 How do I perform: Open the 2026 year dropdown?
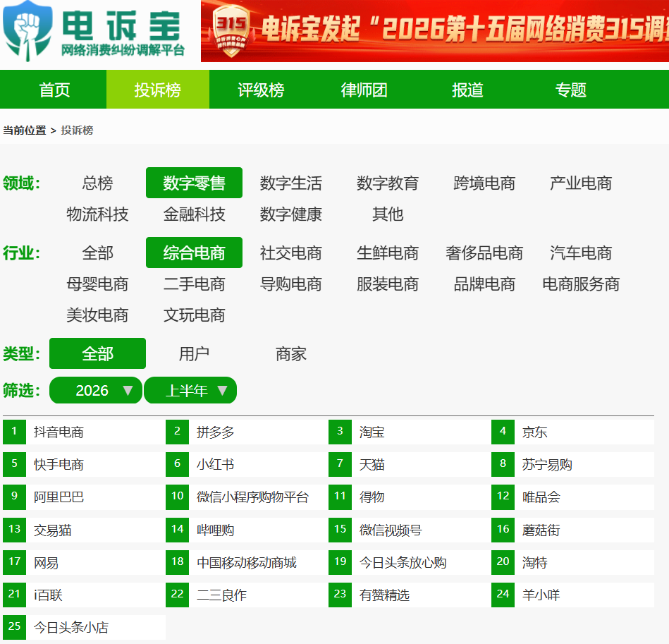pos(96,390)
